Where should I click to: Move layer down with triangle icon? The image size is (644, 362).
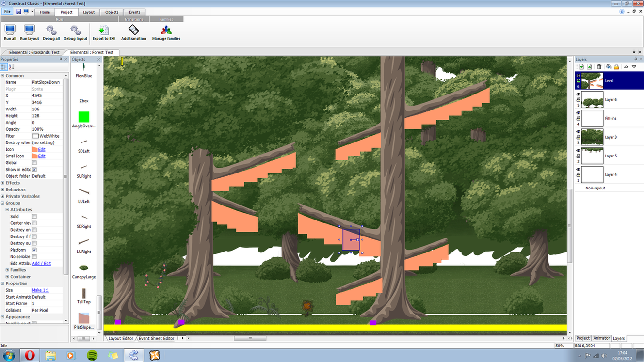point(634,67)
